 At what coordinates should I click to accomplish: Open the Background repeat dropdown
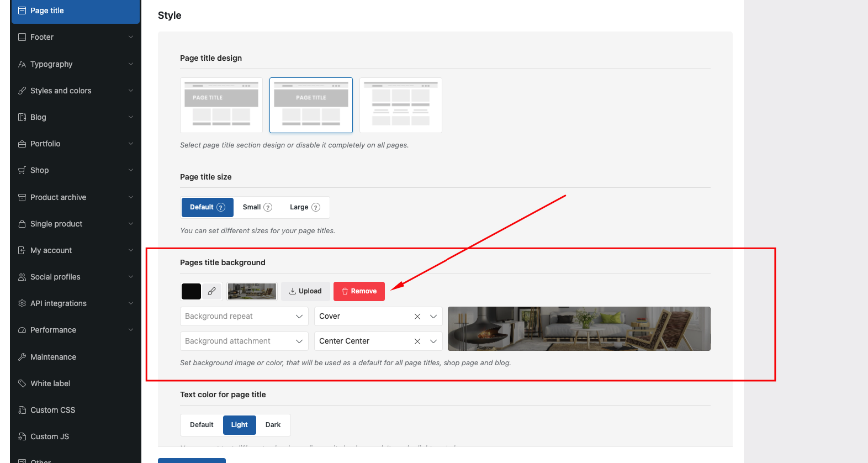pos(244,317)
